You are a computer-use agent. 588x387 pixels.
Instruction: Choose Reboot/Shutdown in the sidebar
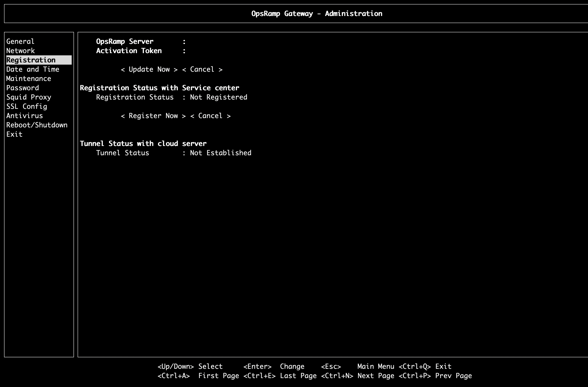pos(37,125)
